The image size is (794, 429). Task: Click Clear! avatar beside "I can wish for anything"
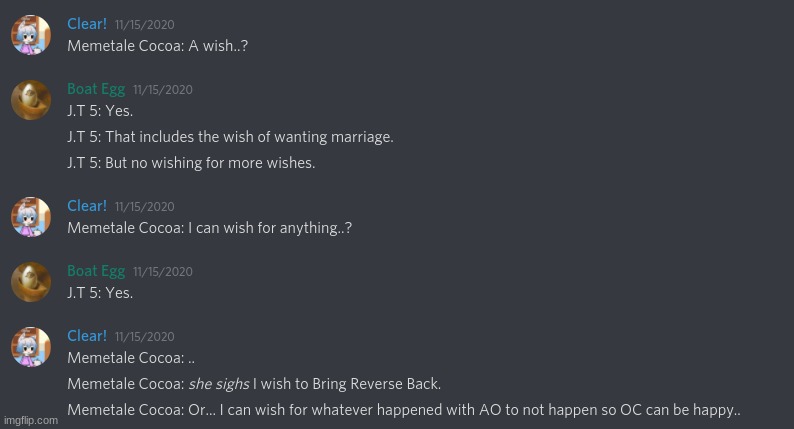coord(31,217)
